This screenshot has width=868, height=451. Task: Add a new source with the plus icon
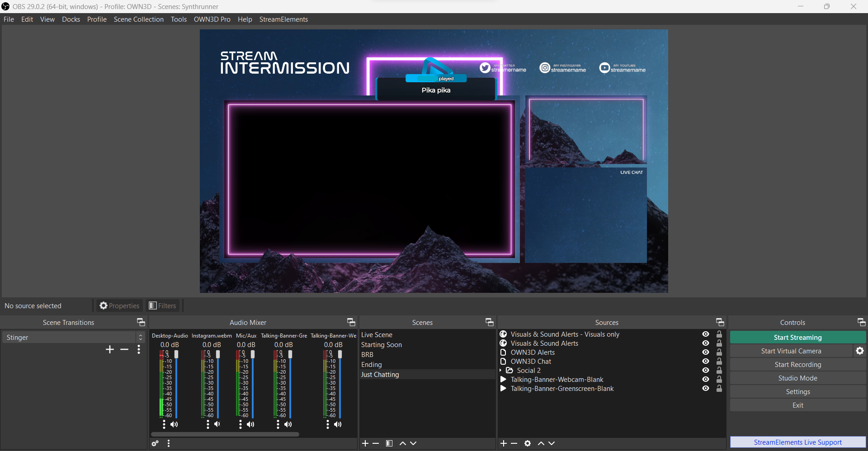503,443
